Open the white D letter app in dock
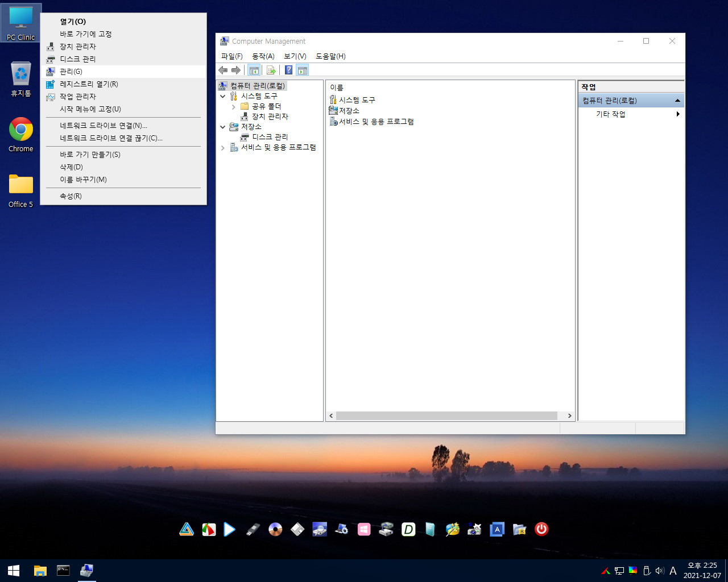 coord(408,530)
